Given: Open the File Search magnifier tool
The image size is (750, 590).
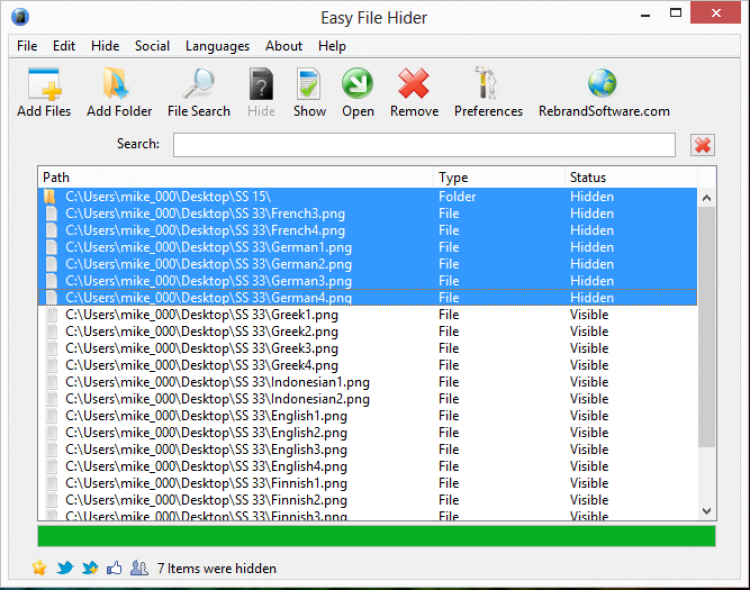Looking at the screenshot, I should [x=199, y=84].
